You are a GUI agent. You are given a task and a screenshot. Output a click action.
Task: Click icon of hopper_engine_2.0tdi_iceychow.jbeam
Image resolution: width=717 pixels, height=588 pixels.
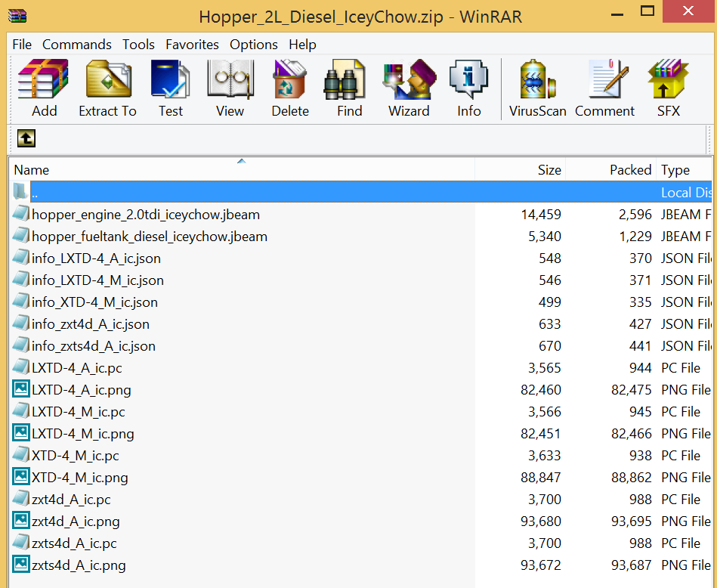click(20, 214)
